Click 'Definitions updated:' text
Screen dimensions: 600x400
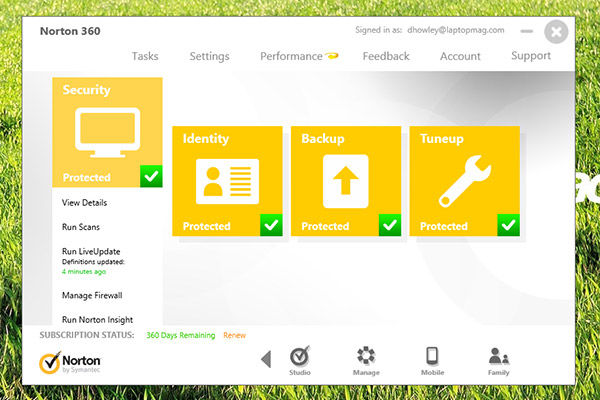point(93,262)
